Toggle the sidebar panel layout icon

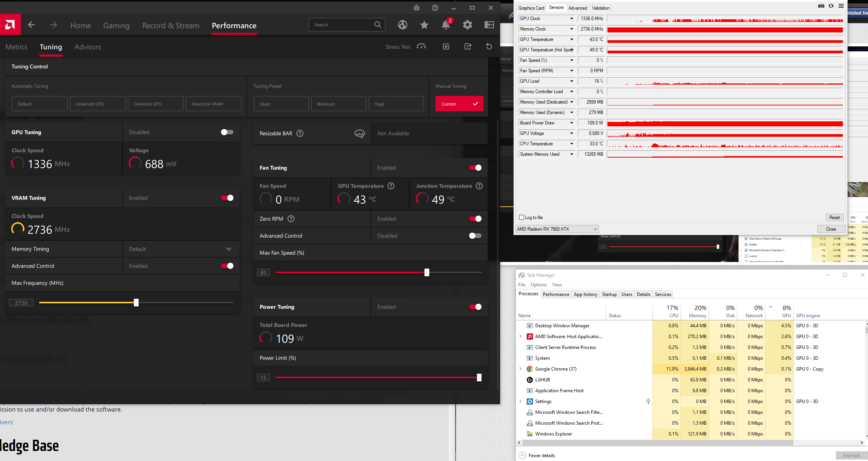[x=489, y=25]
